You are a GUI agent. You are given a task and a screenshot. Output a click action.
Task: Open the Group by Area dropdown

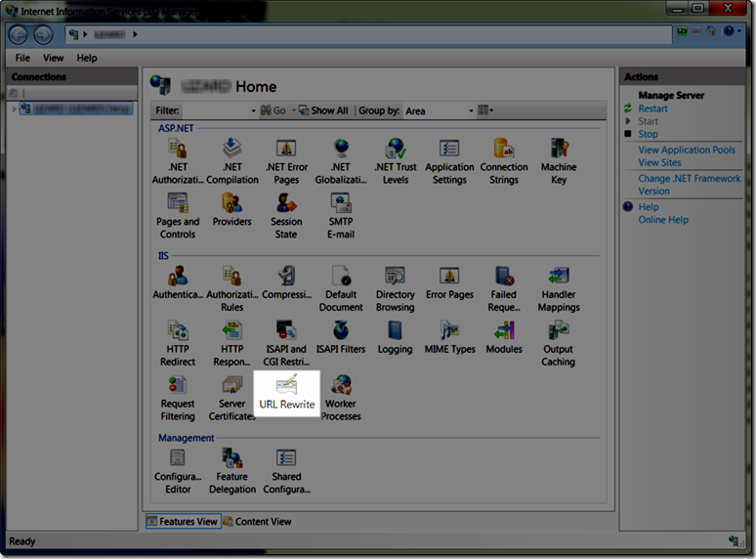471,111
